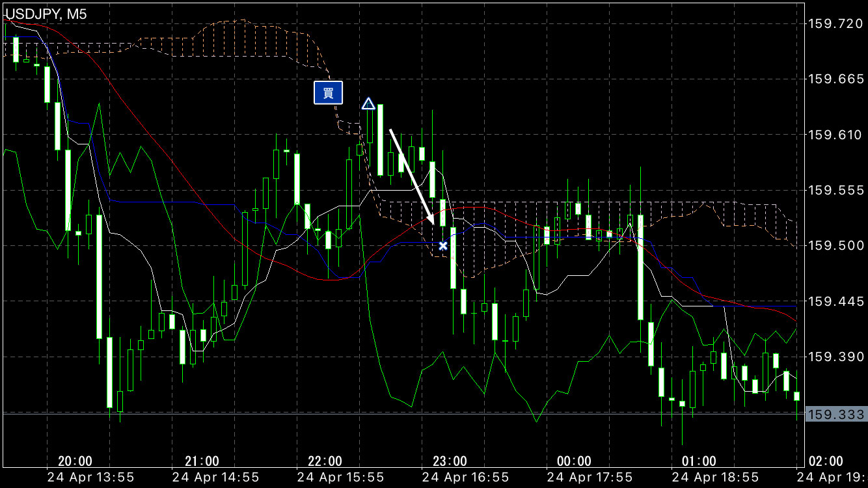Click the 159.500 price level label
The height and width of the screenshot is (488, 868).
(x=835, y=246)
